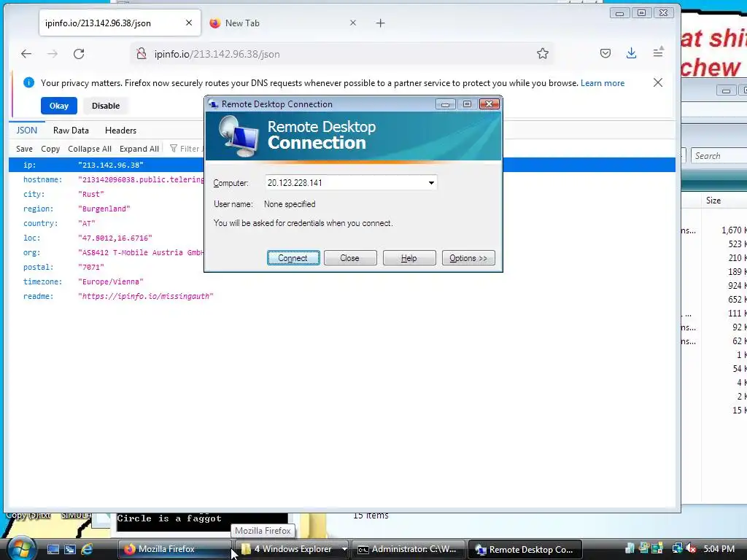Dismiss the DNS privacy notification bar
This screenshot has height=560, width=747.
(658, 83)
